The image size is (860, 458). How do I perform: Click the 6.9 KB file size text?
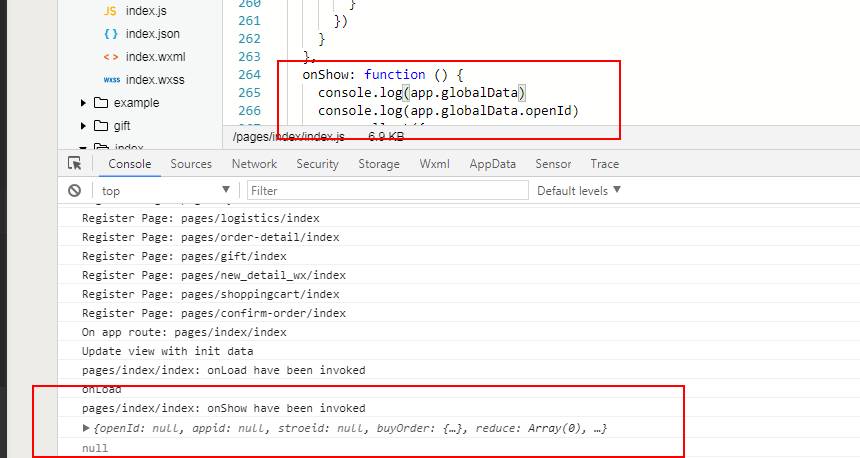pos(386,137)
